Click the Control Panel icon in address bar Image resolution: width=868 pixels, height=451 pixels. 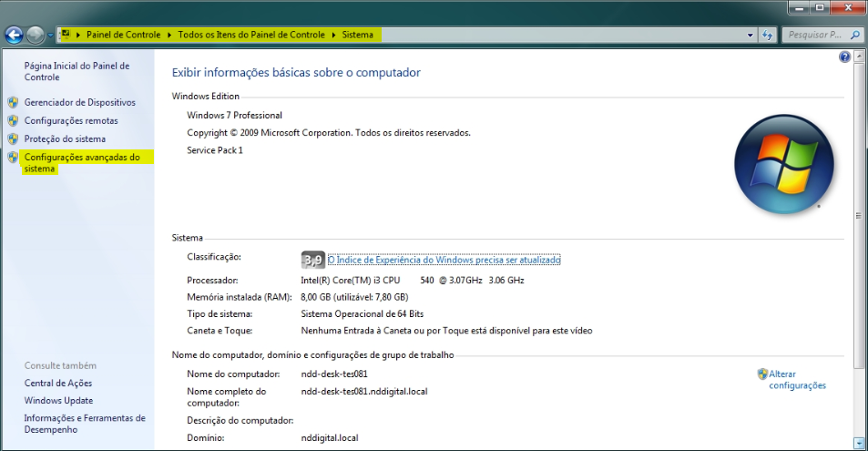pos(66,35)
